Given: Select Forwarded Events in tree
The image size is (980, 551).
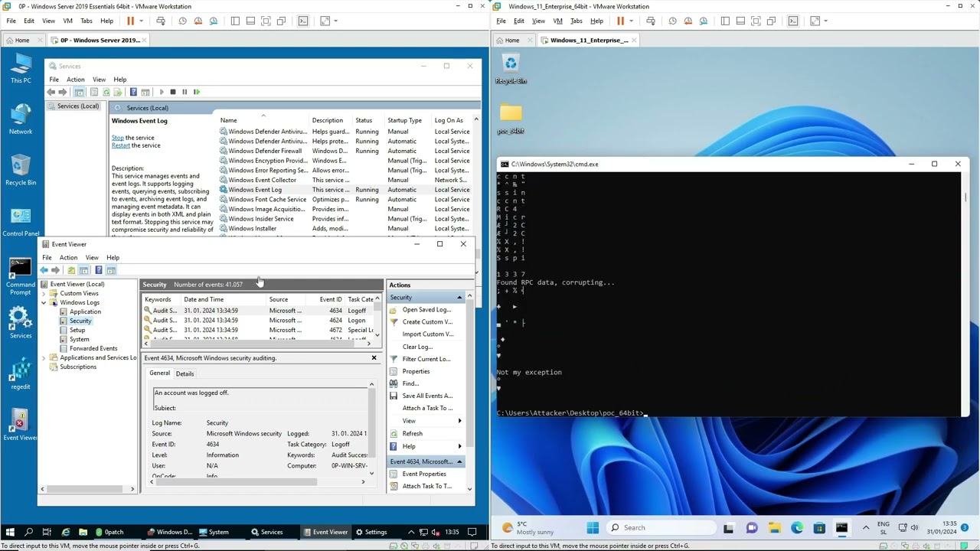Looking at the screenshot, I should pyautogui.click(x=93, y=348).
